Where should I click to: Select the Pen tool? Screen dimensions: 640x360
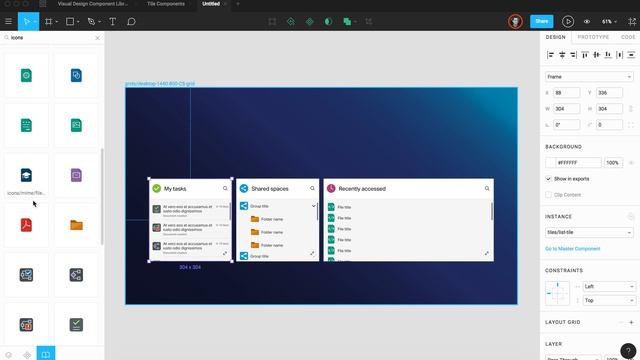coord(91,22)
